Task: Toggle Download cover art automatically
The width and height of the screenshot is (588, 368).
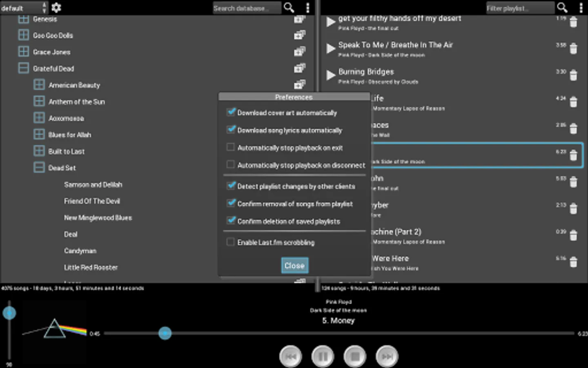Action: (231, 112)
